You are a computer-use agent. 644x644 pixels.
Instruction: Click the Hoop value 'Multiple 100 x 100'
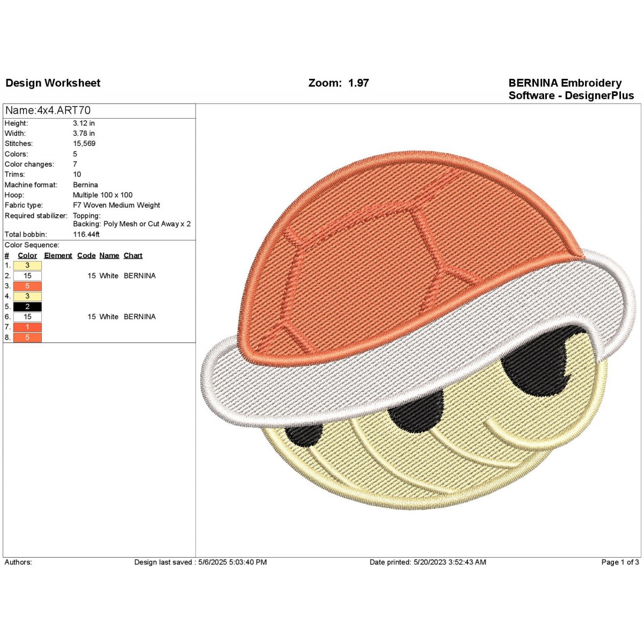103,195
